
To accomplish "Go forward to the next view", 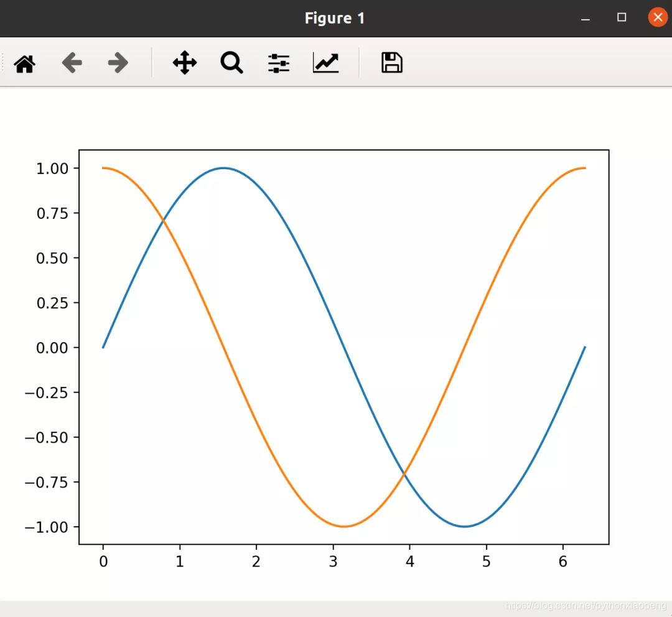I will (118, 63).
